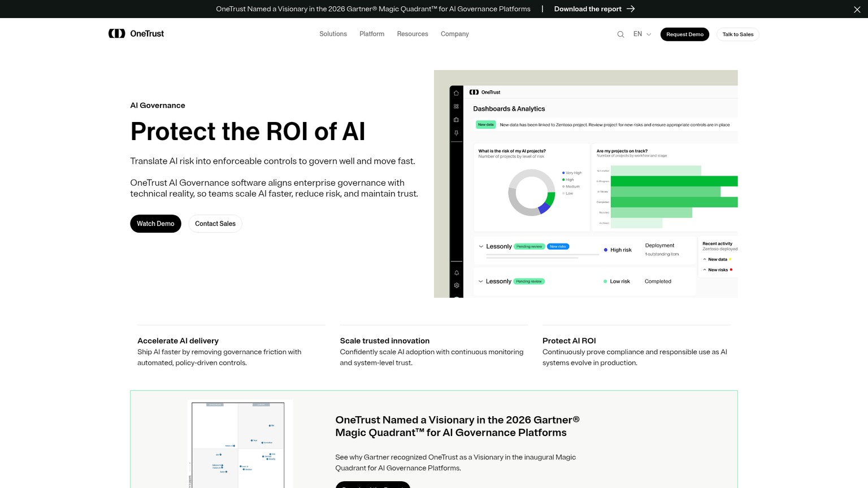Image resolution: width=868 pixels, height=488 pixels.
Task: Click the Very High legend color dot
Action: (x=563, y=173)
